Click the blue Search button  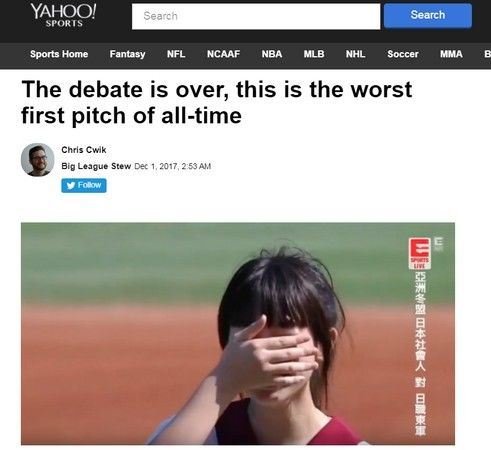[x=428, y=15]
